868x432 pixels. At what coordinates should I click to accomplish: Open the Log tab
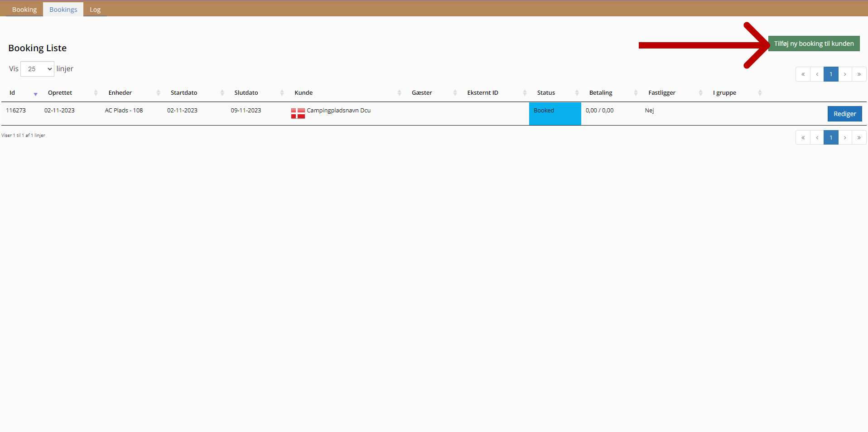click(x=95, y=10)
